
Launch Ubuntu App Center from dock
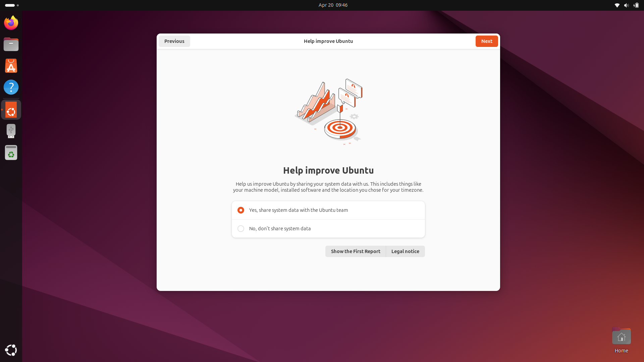point(11,66)
